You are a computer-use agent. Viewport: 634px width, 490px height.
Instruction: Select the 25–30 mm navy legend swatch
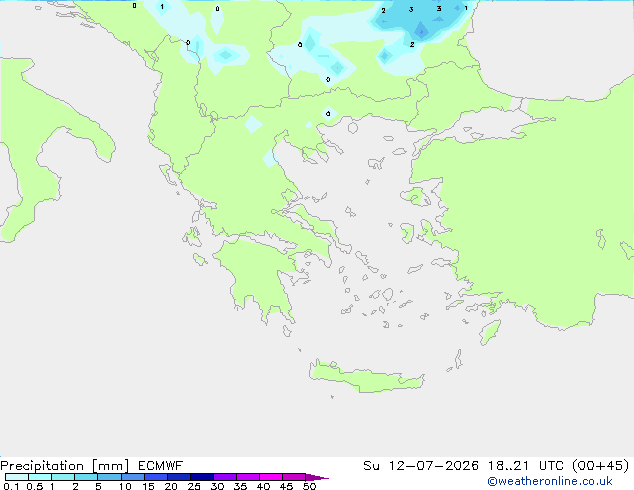pos(201,477)
